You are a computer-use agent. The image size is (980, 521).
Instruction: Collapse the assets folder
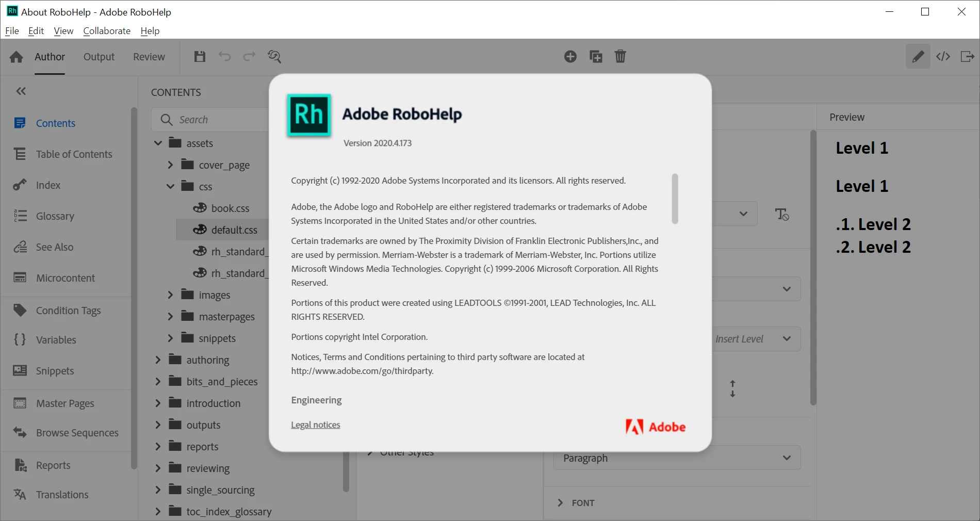click(158, 143)
